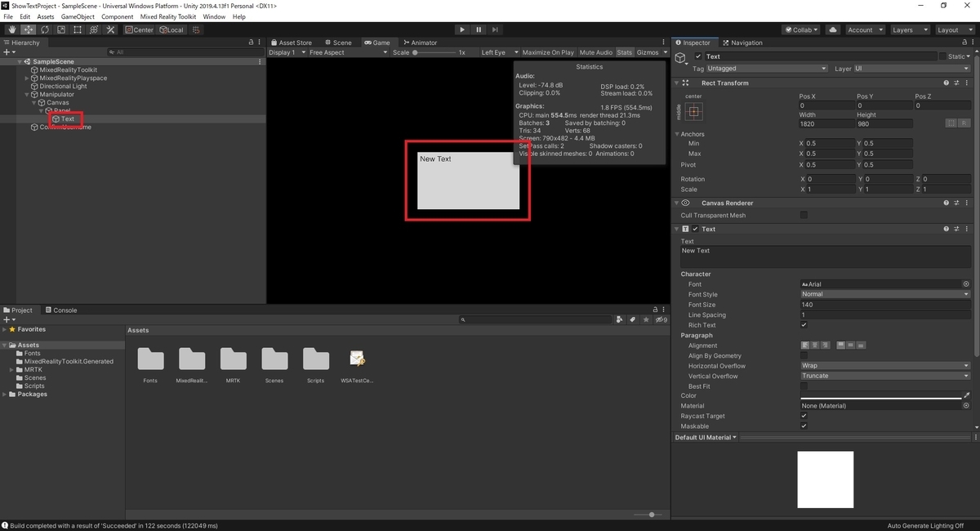980x531 pixels.
Task: Toggle Maximize On Play button
Action: coord(548,52)
